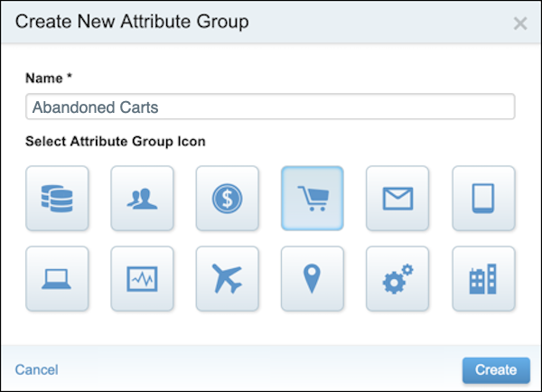Choose the people group icon

coord(142,198)
